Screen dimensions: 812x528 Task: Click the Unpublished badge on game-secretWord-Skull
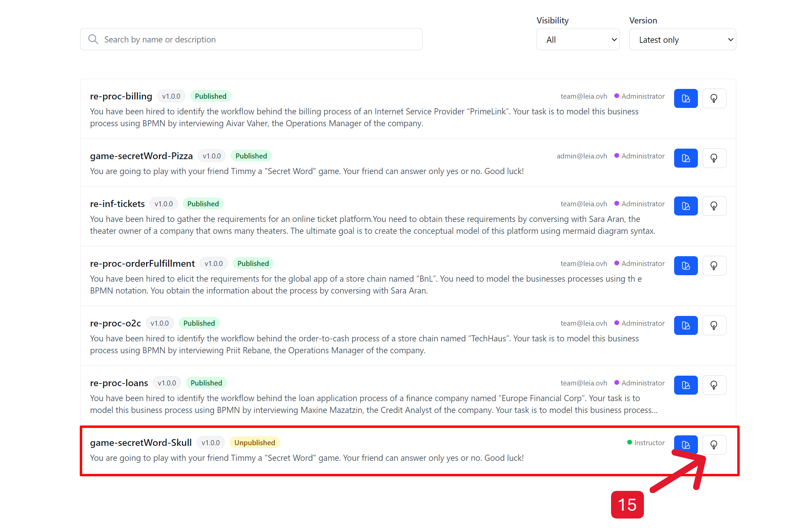(254, 442)
